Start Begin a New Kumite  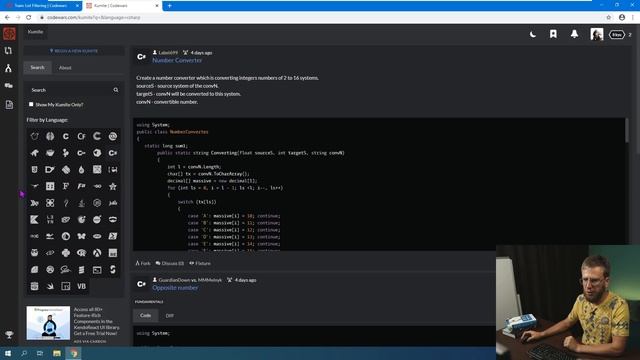coord(74,51)
